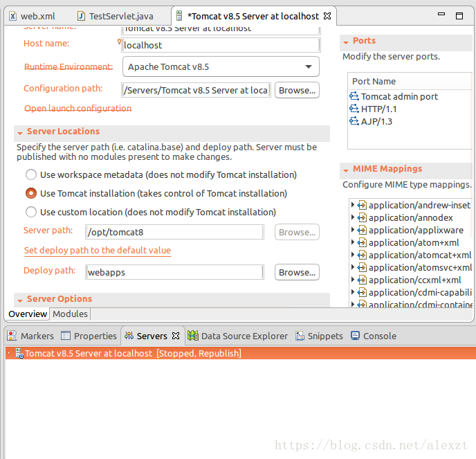The image size is (476, 459).
Task: Expand the application/annodex mapping
Action: coord(353,217)
